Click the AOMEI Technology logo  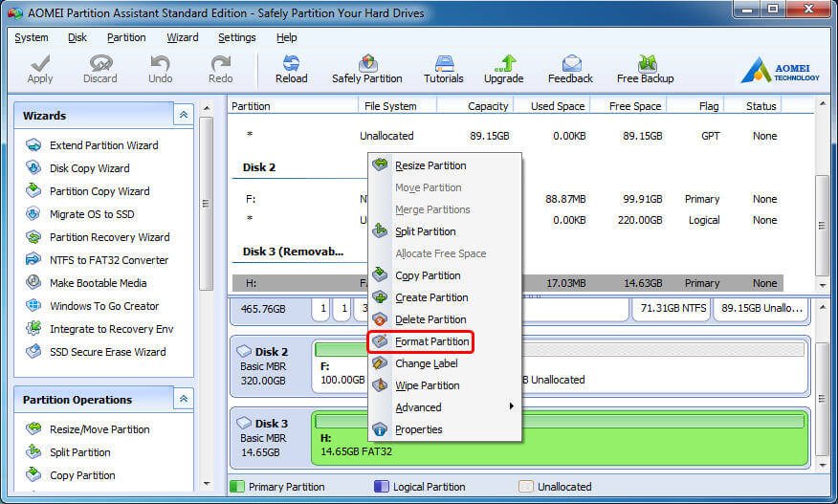click(780, 71)
